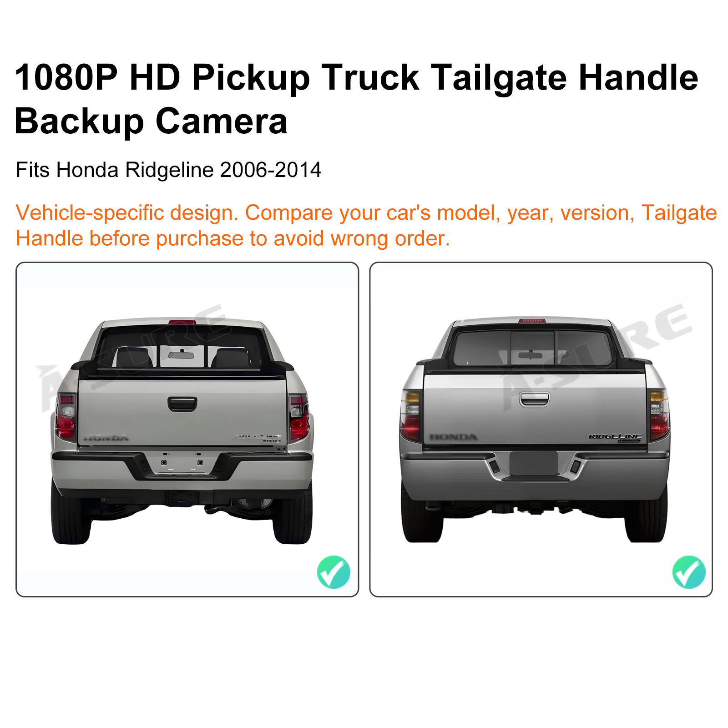Select the right truck image panel
The image size is (728, 728).
point(541,430)
